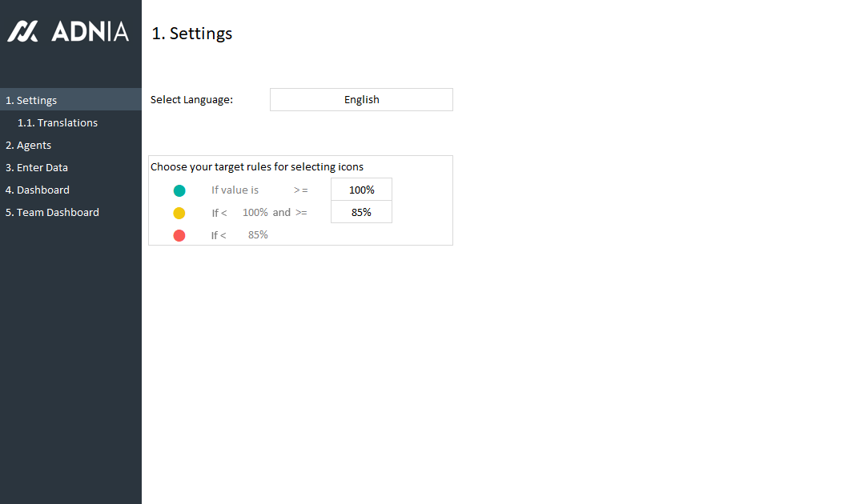Viewport: 852px width, 504px height.
Task: Click the ADNIA logo icon
Action: [x=23, y=31]
